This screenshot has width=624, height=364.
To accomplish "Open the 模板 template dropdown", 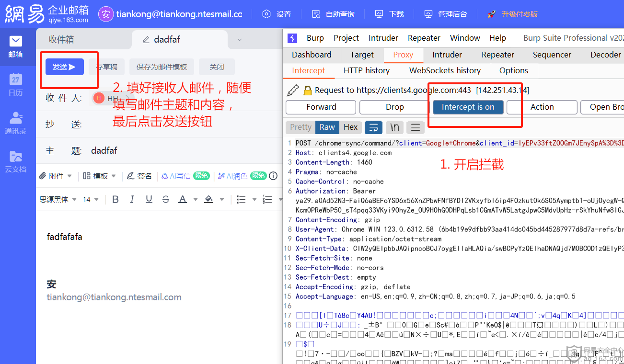I will 99,176.
